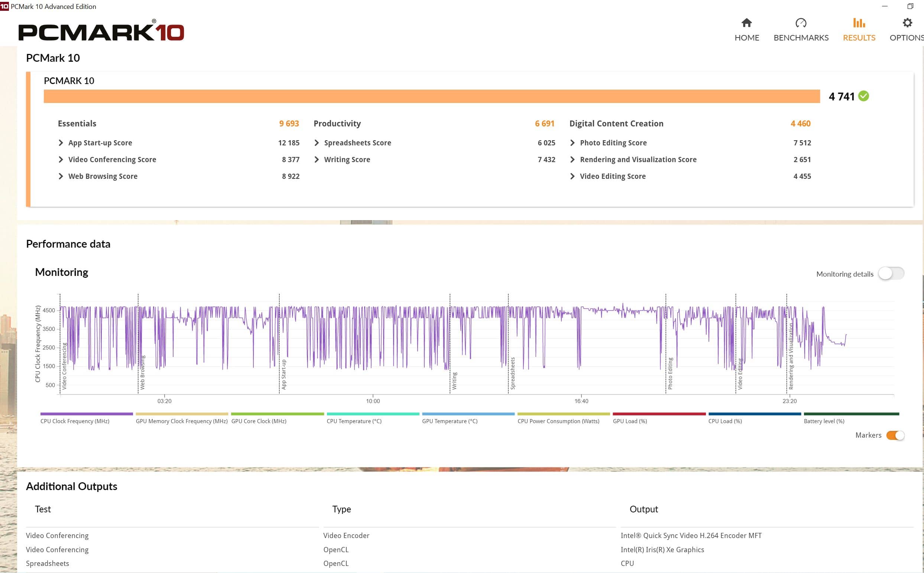This screenshot has height=573, width=924.
Task: Expand Photo Editing Score details
Action: coord(572,142)
